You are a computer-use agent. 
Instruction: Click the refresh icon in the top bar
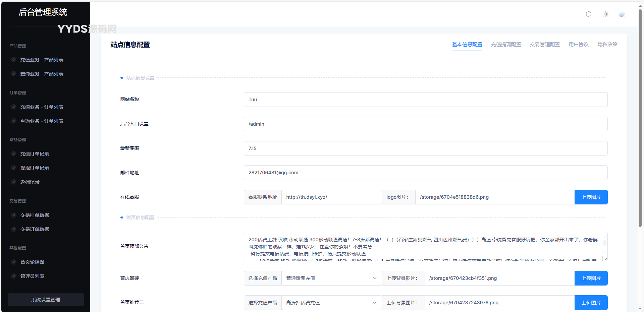pyautogui.click(x=588, y=14)
